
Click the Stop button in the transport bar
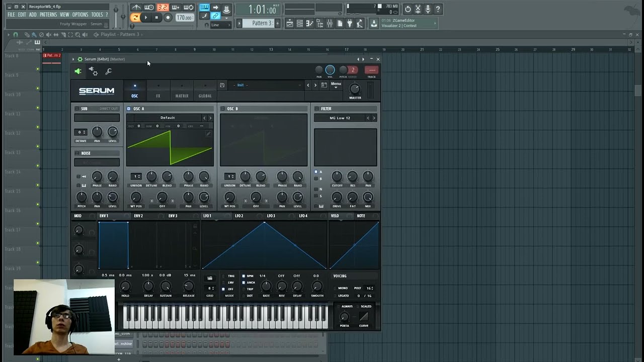coord(156,18)
